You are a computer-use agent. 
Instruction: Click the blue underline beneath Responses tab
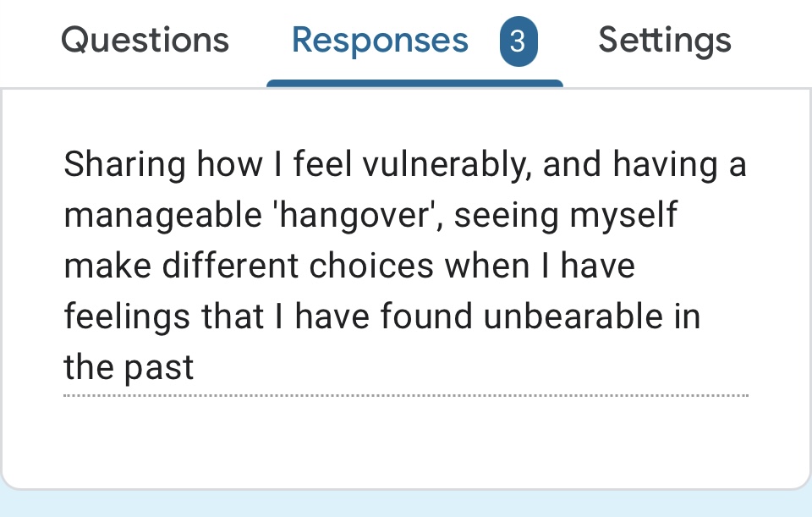pos(414,83)
